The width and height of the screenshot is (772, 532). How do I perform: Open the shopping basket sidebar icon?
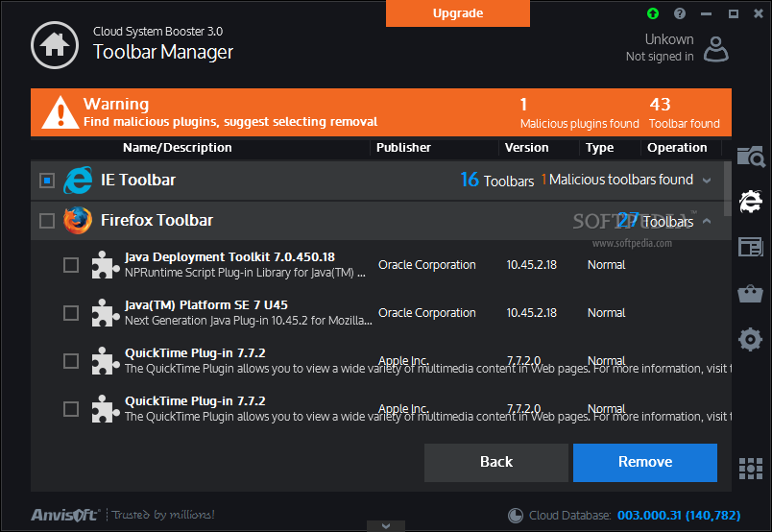click(750, 293)
